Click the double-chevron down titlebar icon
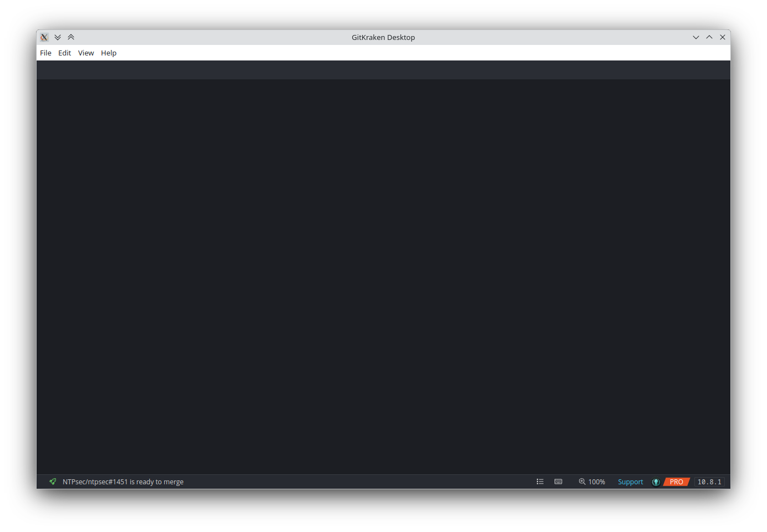 [58, 37]
